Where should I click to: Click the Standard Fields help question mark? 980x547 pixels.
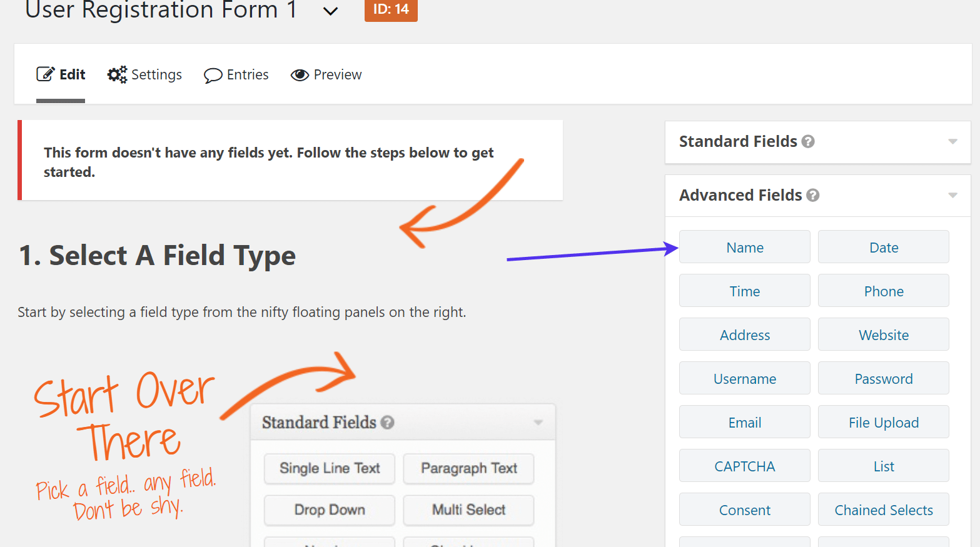coord(809,141)
